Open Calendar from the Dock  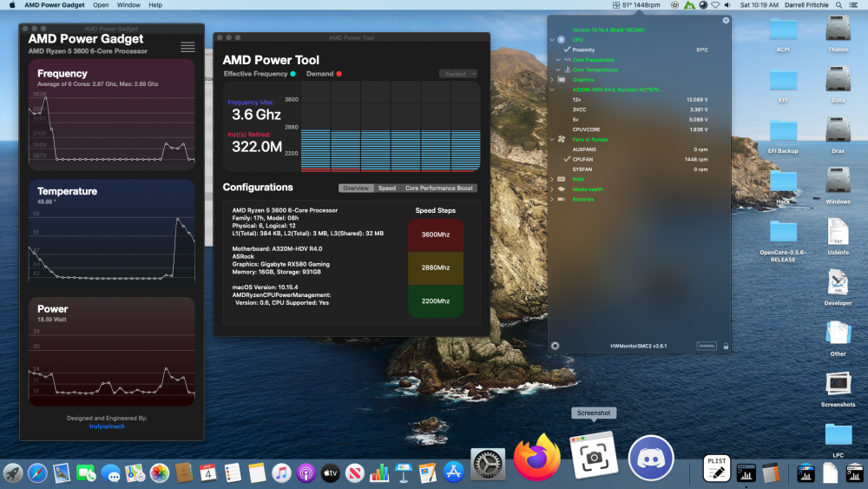pos(207,473)
